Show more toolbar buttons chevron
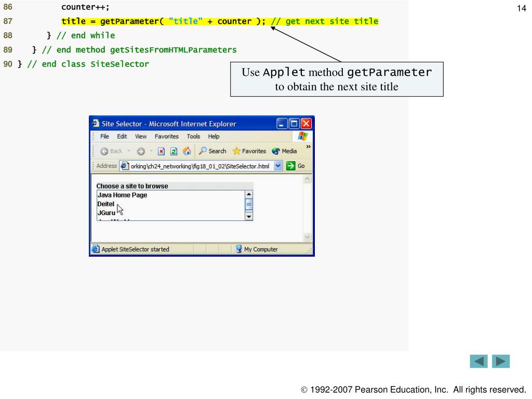 [308, 147]
